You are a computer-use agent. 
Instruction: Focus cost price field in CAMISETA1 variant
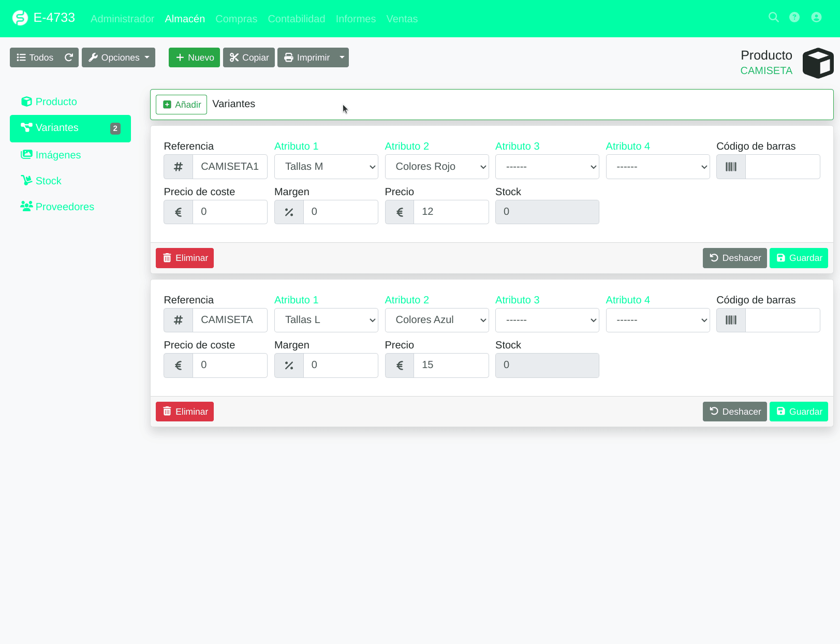pyautogui.click(x=230, y=212)
